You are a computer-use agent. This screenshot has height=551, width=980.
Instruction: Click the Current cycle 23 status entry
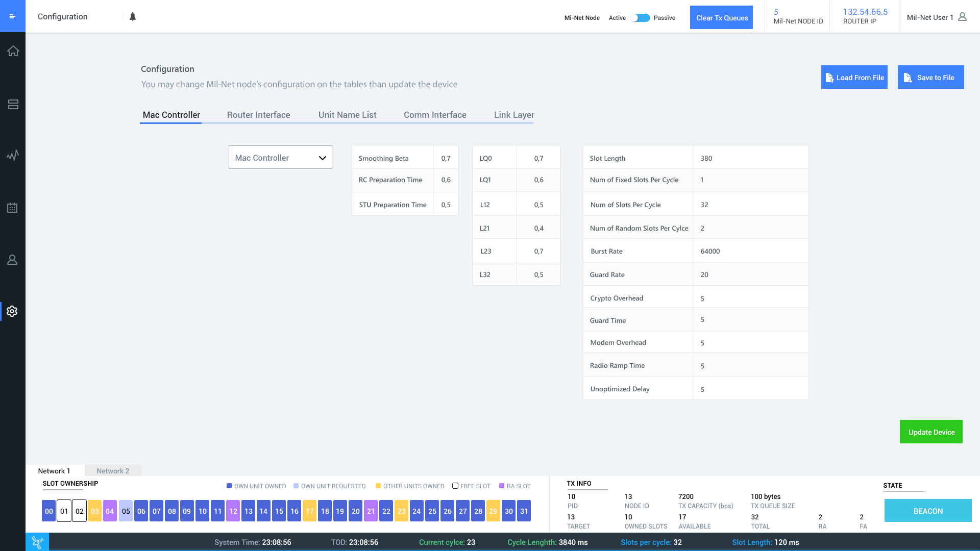[x=447, y=542]
